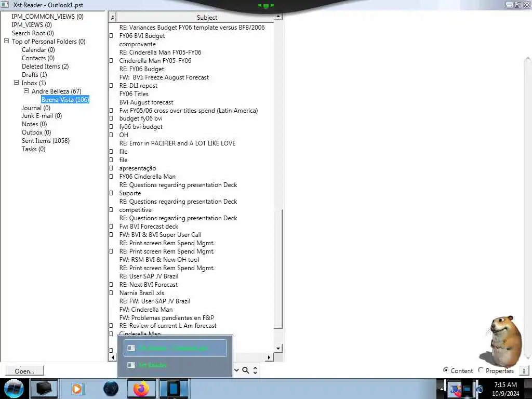The width and height of the screenshot is (532, 399).
Task: Open the Windows Start orb
Action: tap(14, 389)
